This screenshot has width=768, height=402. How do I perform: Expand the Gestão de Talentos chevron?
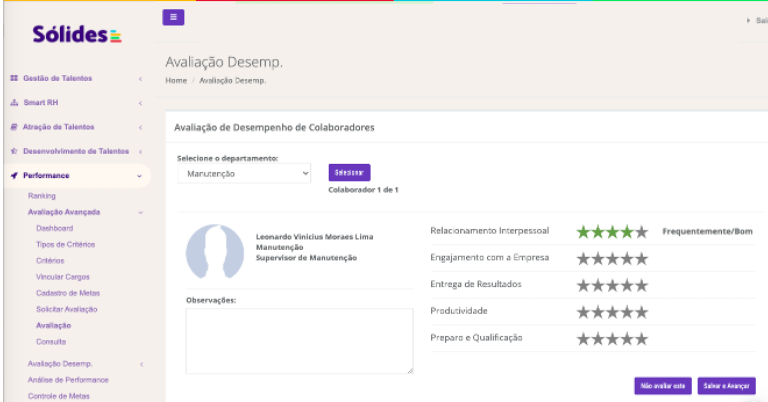click(140, 79)
